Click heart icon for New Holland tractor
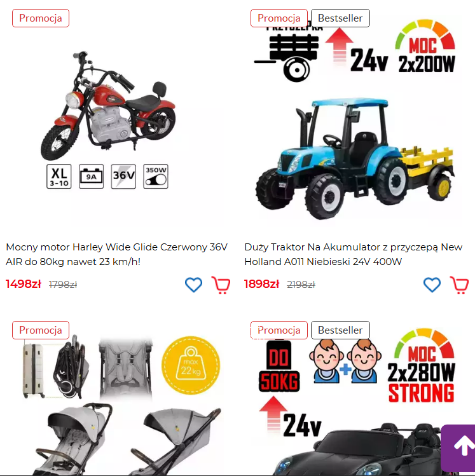This screenshot has height=476, width=475. pos(432,285)
